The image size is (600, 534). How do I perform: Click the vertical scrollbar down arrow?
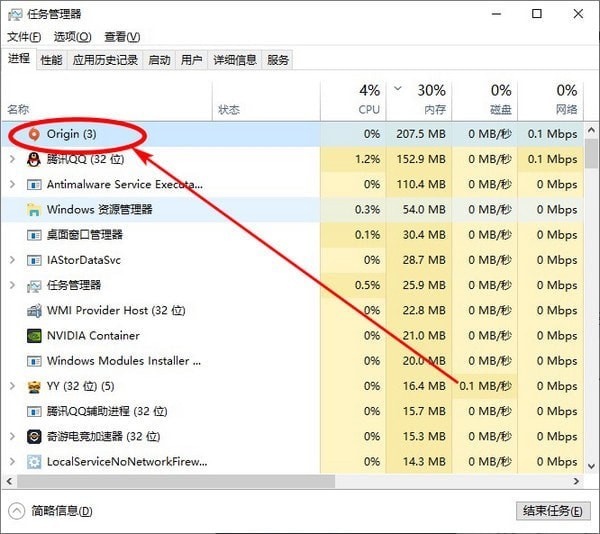591,466
